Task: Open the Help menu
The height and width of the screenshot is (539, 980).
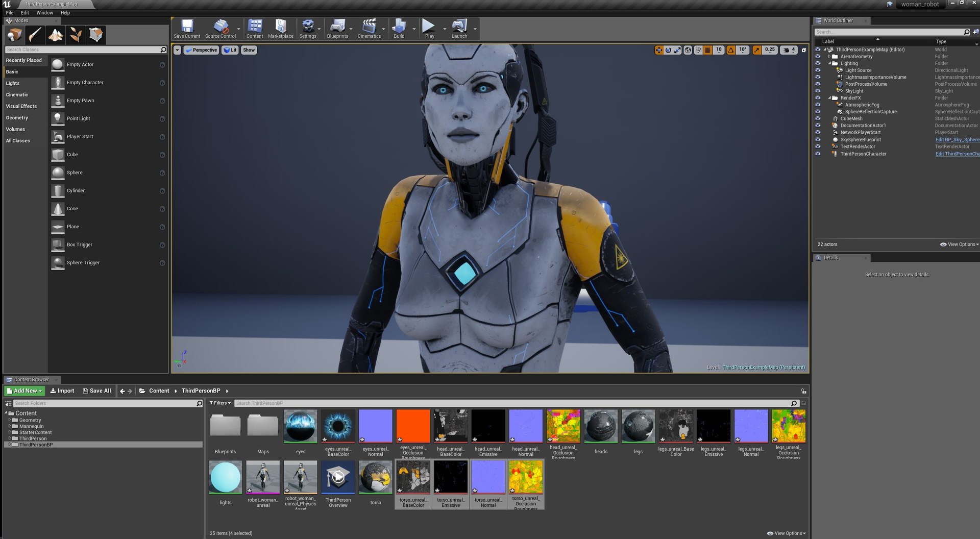Action: [65, 13]
